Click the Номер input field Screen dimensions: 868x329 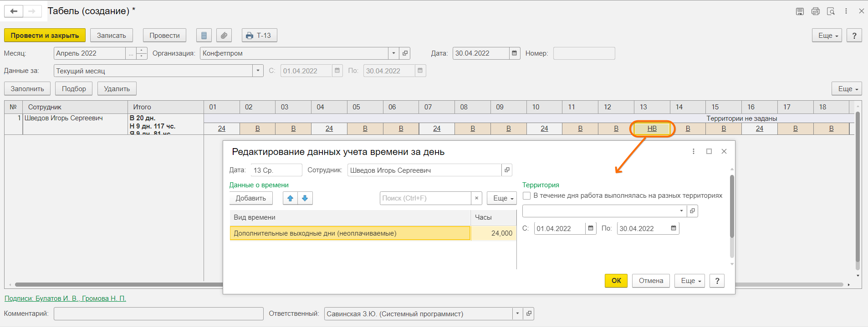coord(584,53)
